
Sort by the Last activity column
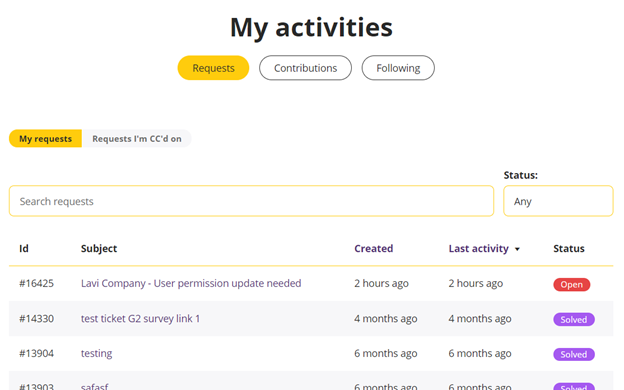[x=478, y=248]
